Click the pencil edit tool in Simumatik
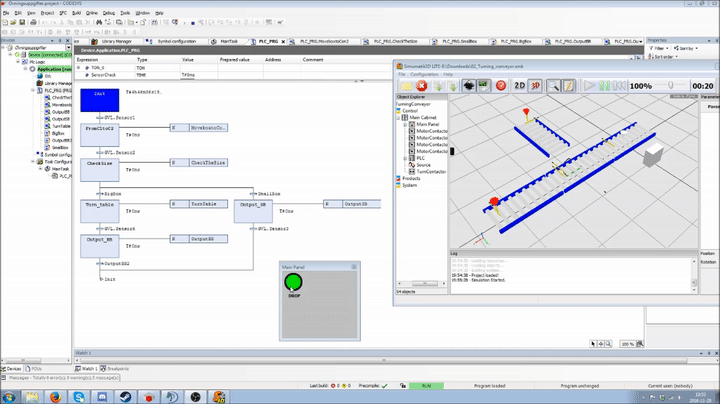 click(x=567, y=86)
